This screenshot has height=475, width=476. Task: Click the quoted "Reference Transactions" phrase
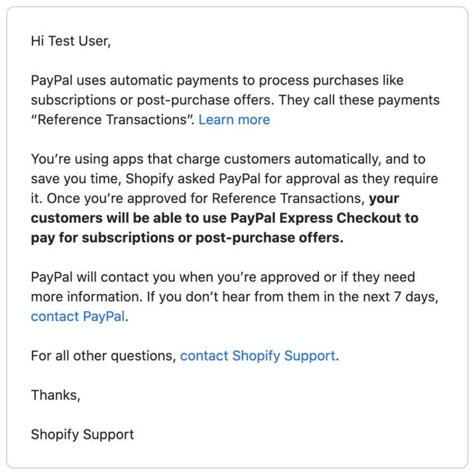pyautogui.click(x=113, y=120)
